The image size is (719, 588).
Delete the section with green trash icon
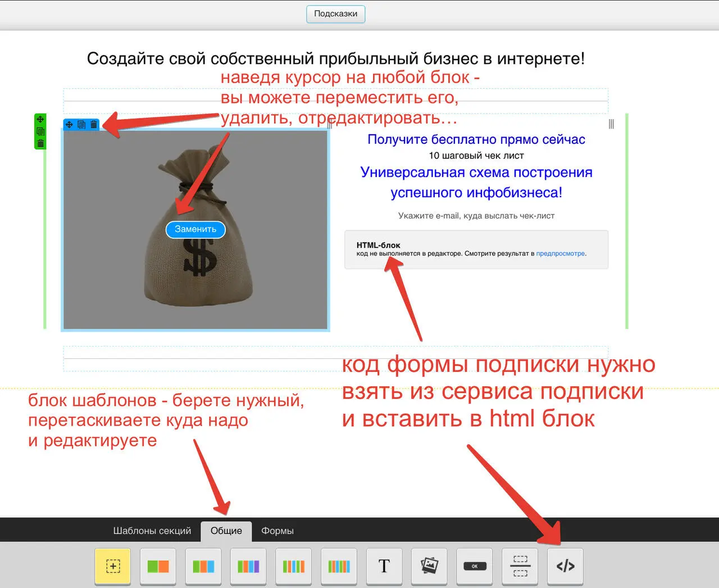point(40,144)
